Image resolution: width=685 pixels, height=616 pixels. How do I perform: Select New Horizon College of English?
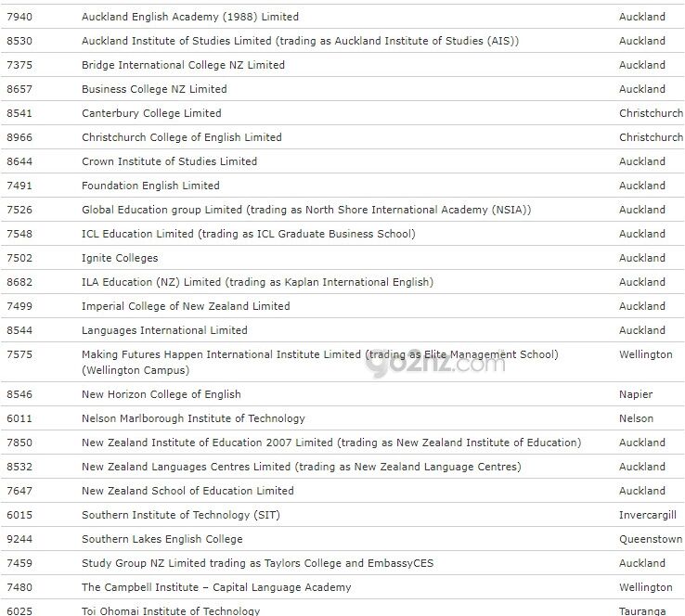coord(161,394)
